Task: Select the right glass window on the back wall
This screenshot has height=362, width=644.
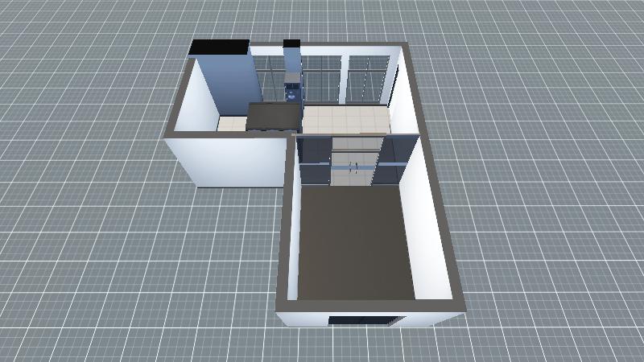Action: point(369,78)
